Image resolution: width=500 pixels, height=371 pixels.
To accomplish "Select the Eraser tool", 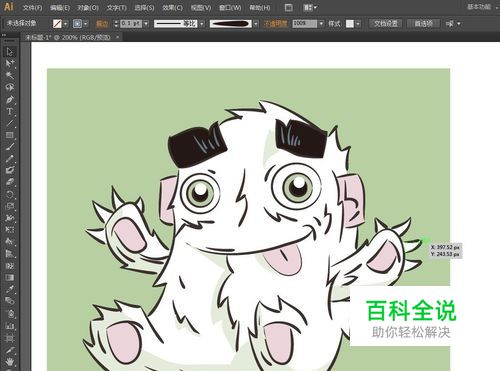I will [x=9, y=182].
